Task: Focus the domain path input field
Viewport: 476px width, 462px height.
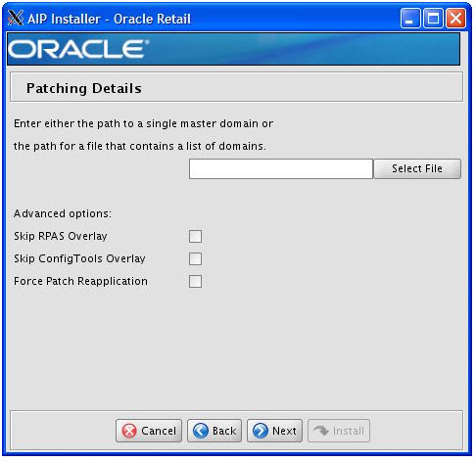Action: (x=281, y=168)
